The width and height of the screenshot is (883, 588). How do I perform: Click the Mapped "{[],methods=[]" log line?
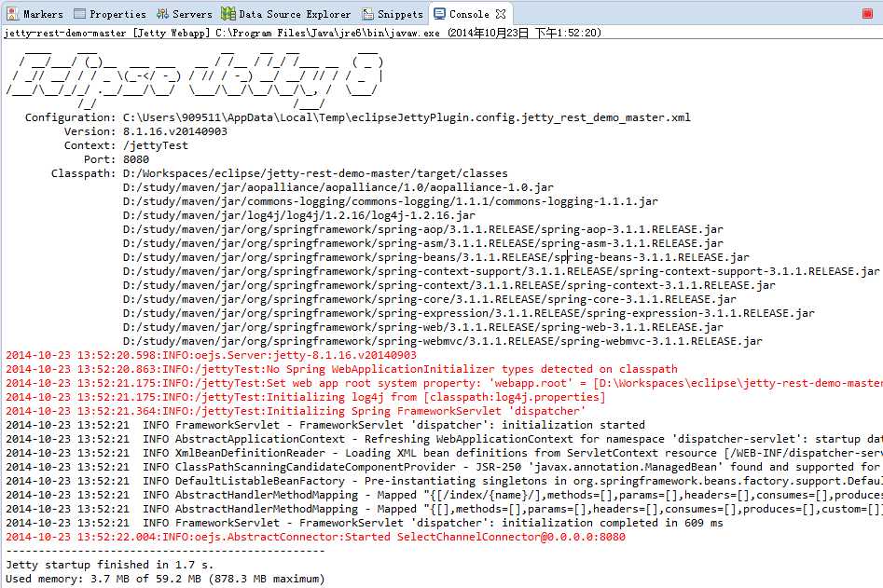click(445, 509)
